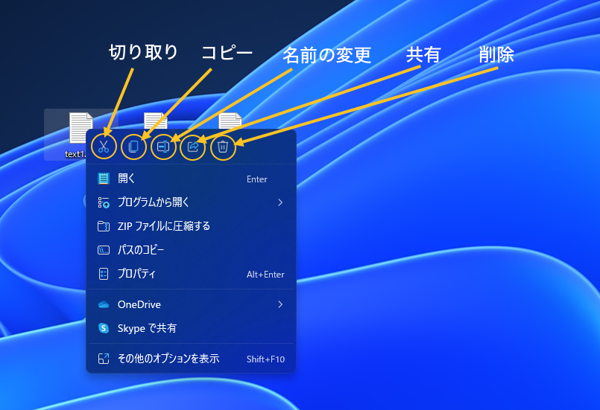Click the Cut scissors icon
600x410 pixels.
pyautogui.click(x=103, y=147)
